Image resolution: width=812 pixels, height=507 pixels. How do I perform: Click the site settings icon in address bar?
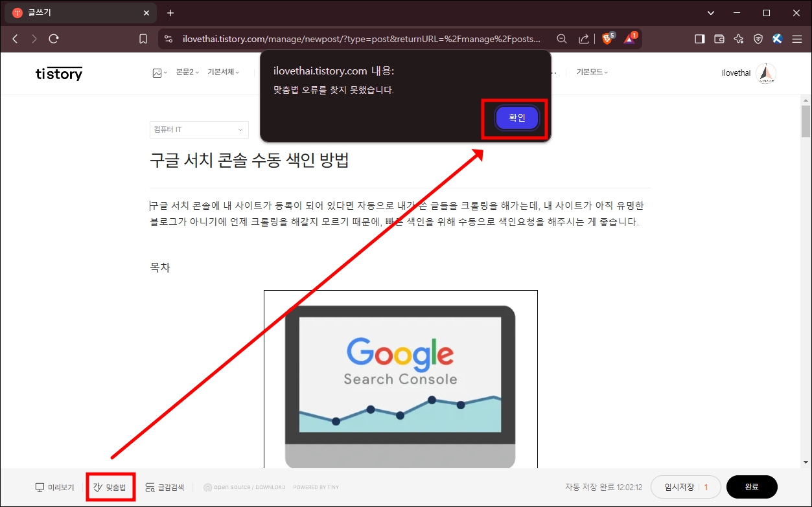[168, 39]
